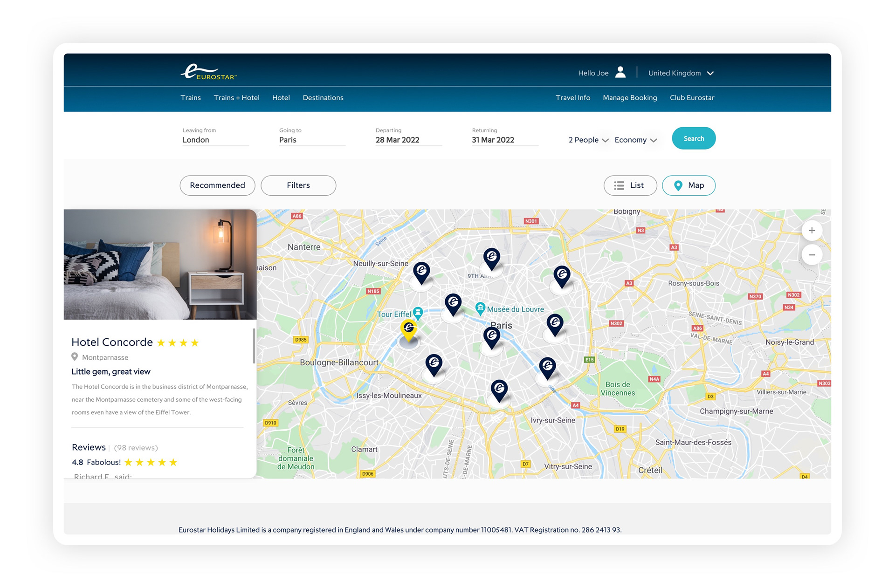Open the Hotel Concorde bedroom photo

[160, 265]
